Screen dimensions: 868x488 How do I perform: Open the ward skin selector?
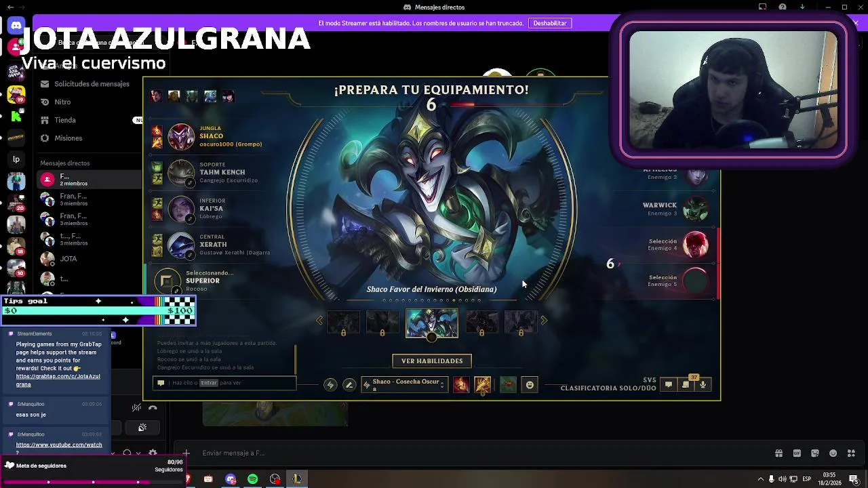(x=508, y=385)
